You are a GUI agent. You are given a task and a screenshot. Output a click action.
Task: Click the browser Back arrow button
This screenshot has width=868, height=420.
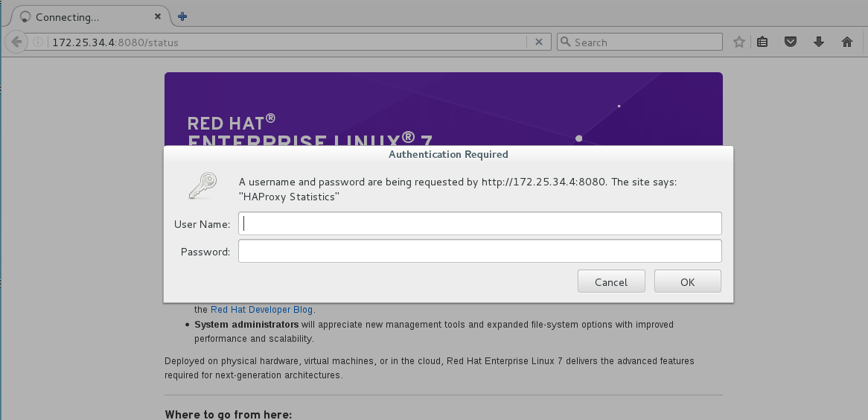16,42
